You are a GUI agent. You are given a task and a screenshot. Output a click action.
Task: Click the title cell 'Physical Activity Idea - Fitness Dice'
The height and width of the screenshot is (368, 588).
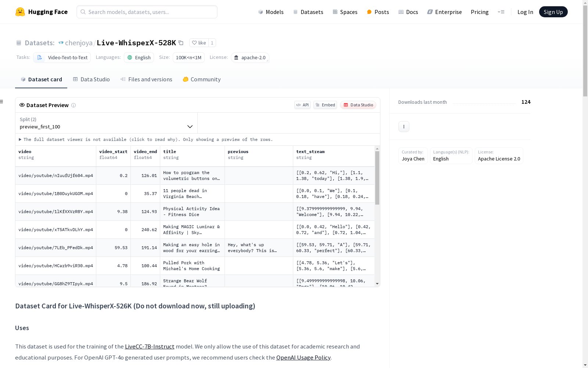(192, 212)
